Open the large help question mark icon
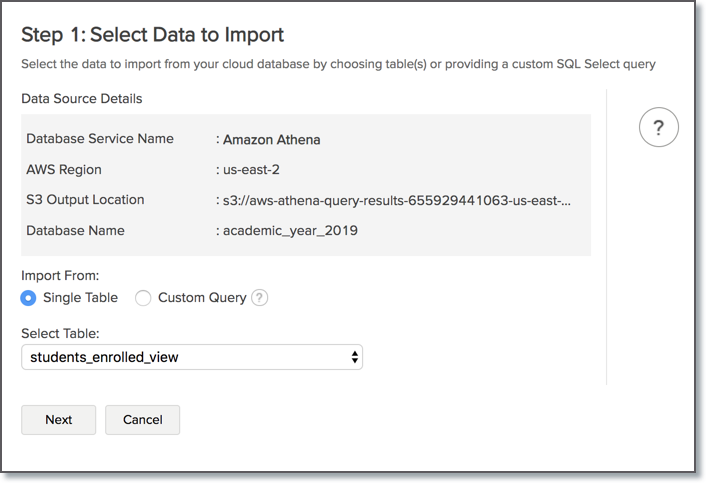Image resolution: width=706 pixels, height=483 pixels. click(659, 128)
